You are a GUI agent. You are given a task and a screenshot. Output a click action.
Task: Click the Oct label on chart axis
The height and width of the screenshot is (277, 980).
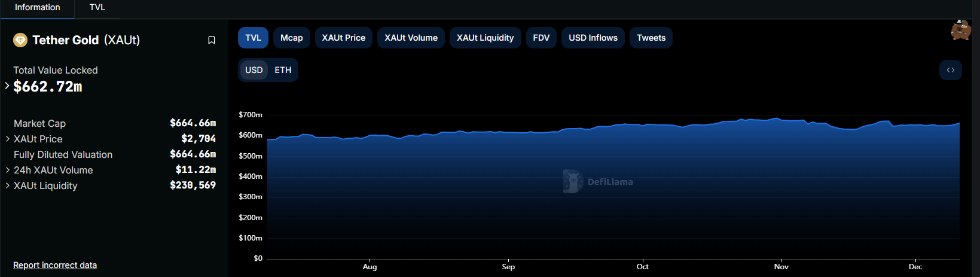click(x=643, y=267)
